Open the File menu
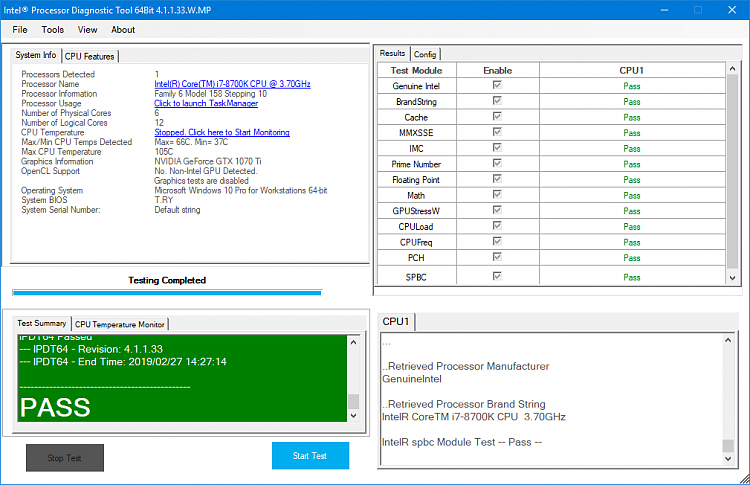 point(20,30)
